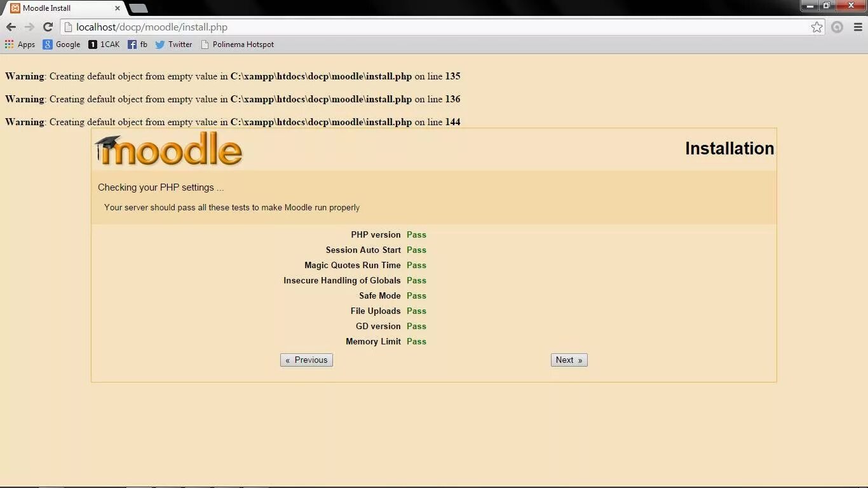
Task: Click the Insecure Handling of Globals label
Action: click(x=342, y=280)
